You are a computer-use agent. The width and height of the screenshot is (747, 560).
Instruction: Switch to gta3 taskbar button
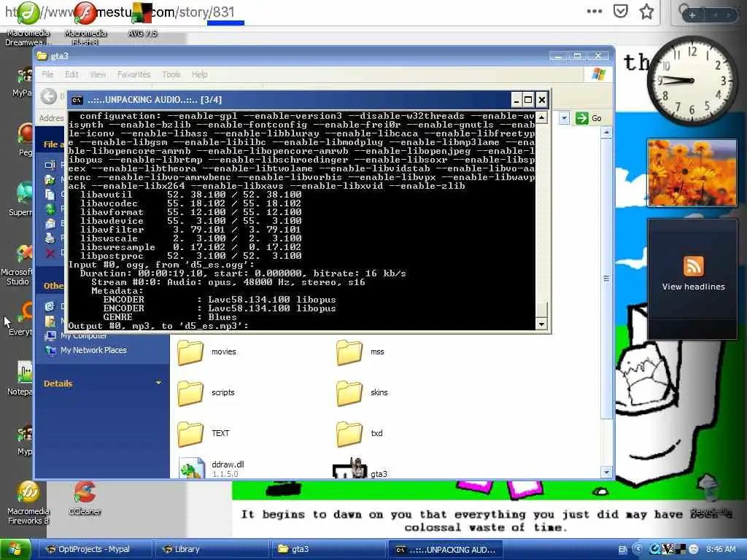pos(329,550)
